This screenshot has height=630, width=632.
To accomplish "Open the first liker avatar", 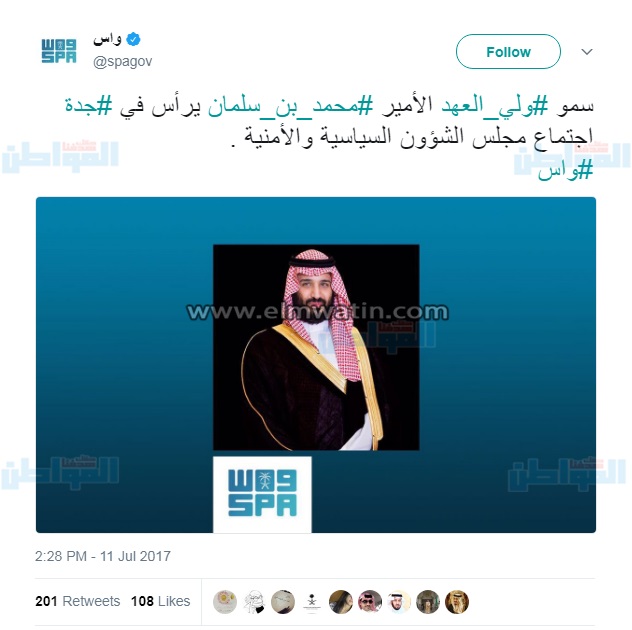I will point(225,602).
